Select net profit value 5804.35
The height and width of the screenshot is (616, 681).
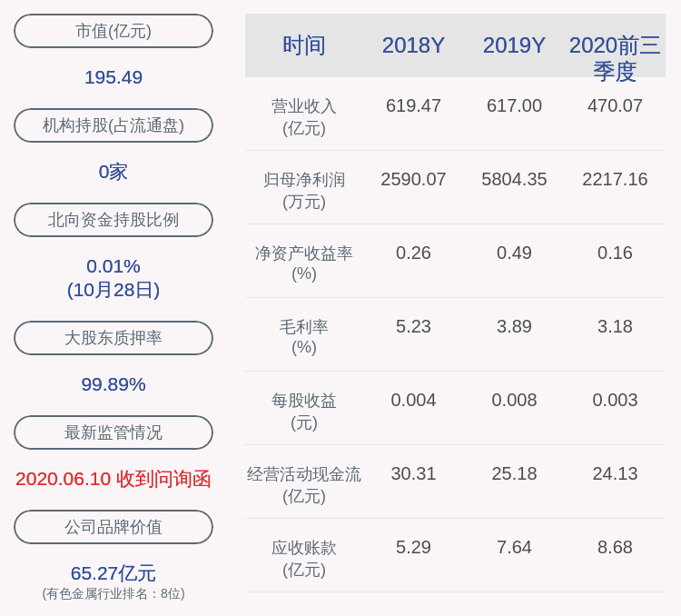(x=514, y=179)
